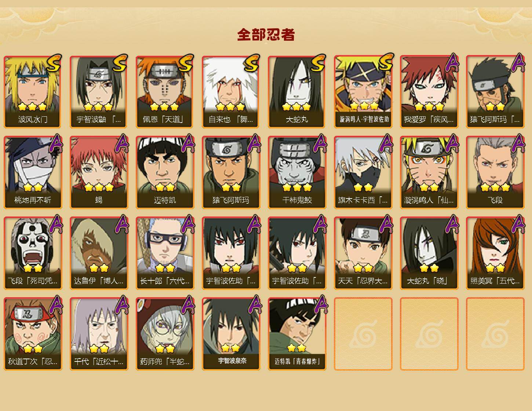Click the last empty ninja slot
This screenshot has width=532, height=411.
pyautogui.click(x=495, y=334)
